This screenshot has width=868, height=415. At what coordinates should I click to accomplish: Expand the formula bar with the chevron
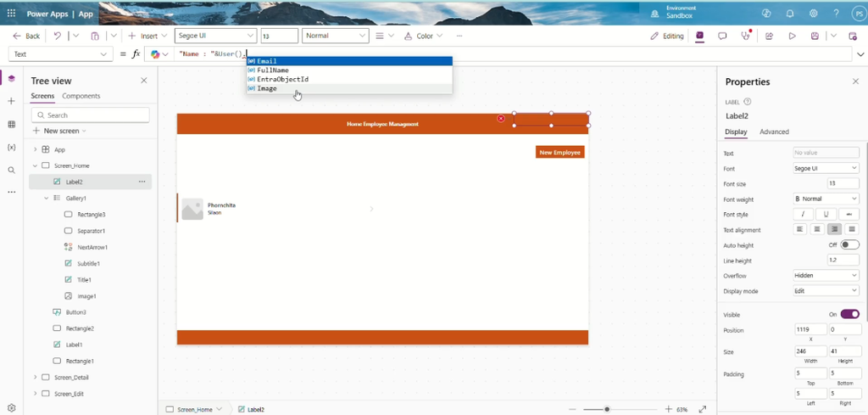coord(860,54)
